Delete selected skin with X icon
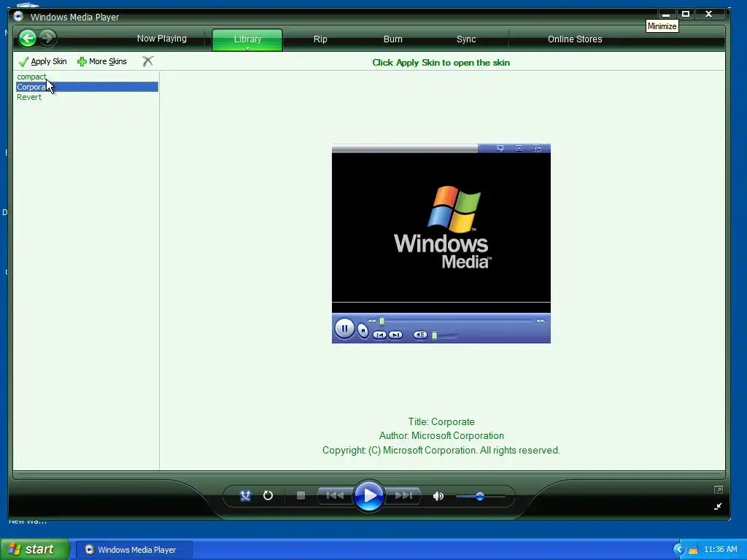Screen dimensions: 747x560 [x=147, y=61]
